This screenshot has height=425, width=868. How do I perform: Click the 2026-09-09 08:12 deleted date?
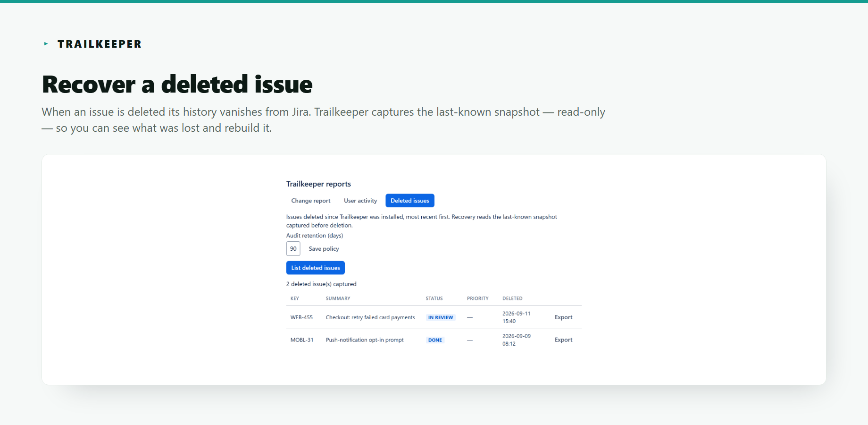[x=517, y=340]
